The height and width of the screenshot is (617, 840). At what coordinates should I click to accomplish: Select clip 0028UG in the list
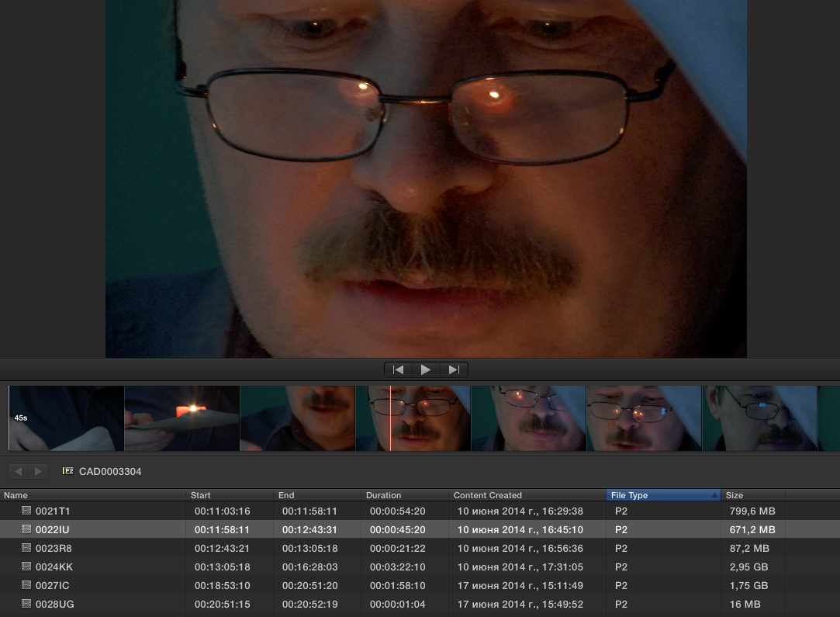click(420, 604)
